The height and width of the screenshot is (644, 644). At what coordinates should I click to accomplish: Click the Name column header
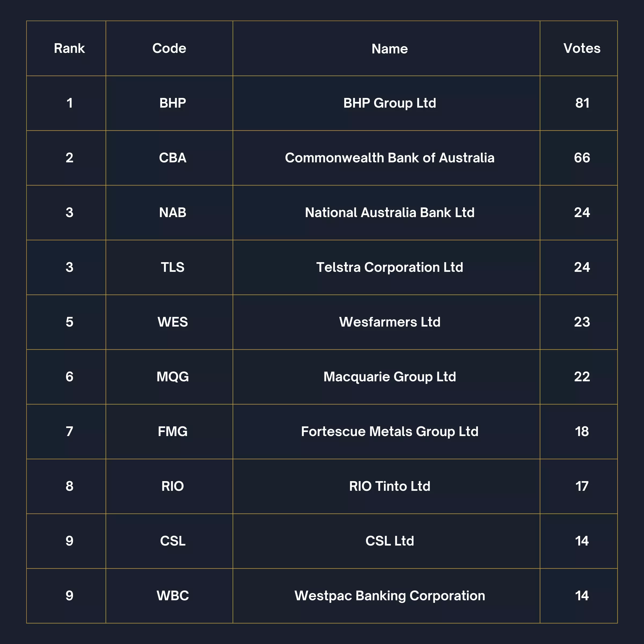tap(389, 49)
